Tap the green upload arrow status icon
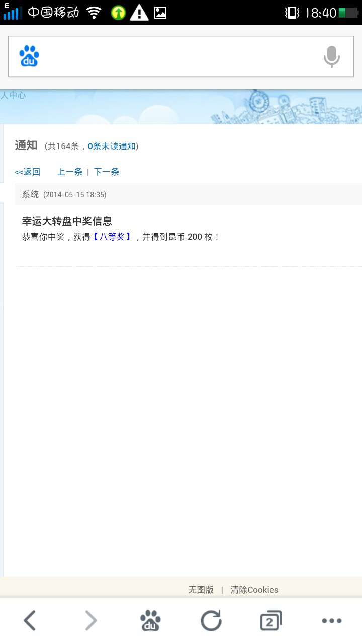 [118, 13]
